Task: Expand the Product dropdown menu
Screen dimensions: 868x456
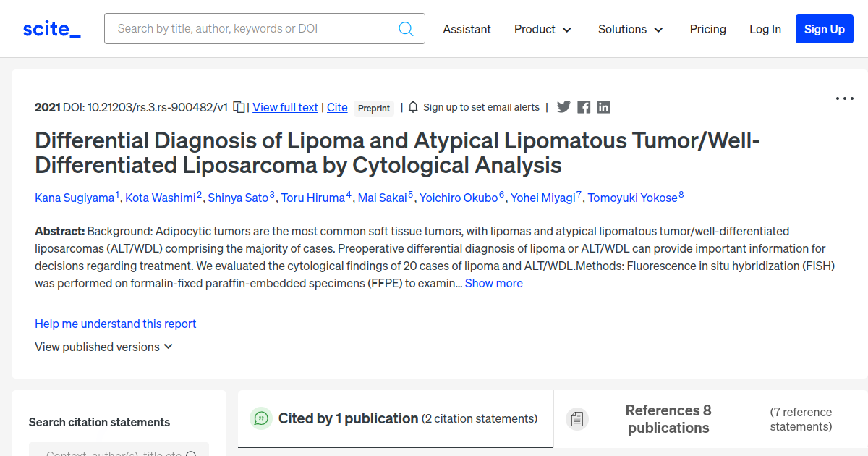Action: (x=542, y=29)
